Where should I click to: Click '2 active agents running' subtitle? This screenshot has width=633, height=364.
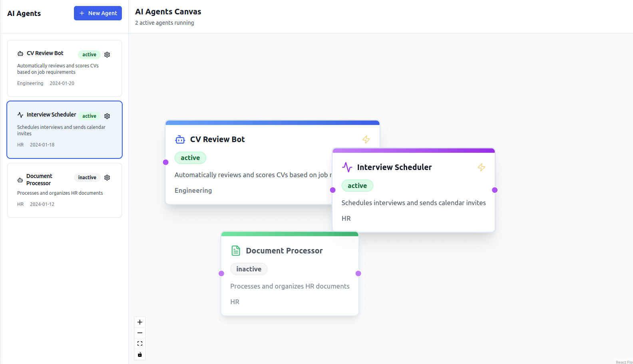coord(165,23)
